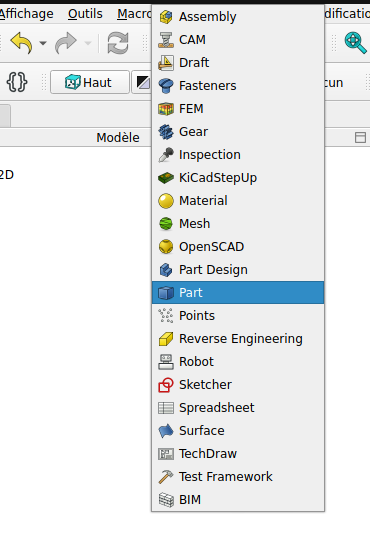
Task: Select KiCadStepUp from the list
Action: click(x=238, y=178)
